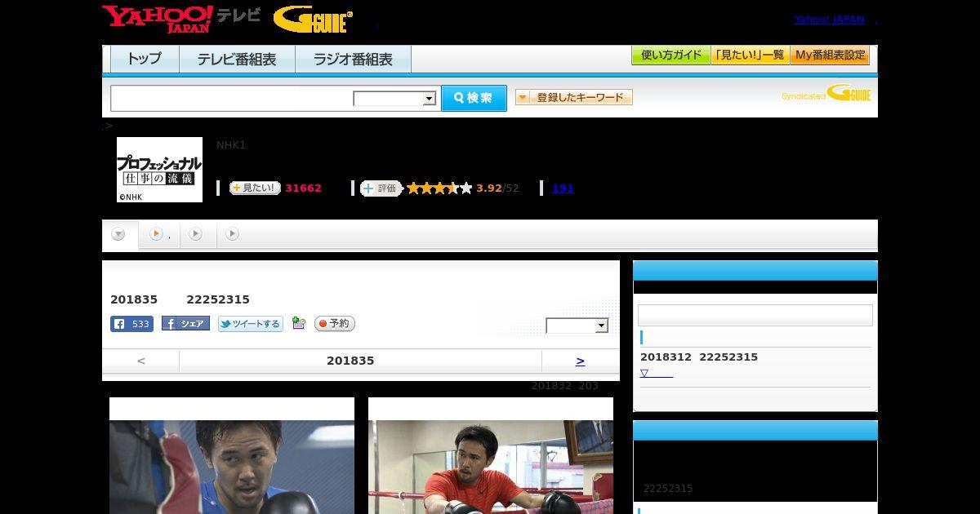Go to the トップ tab
The image size is (980, 514).
tap(145, 59)
